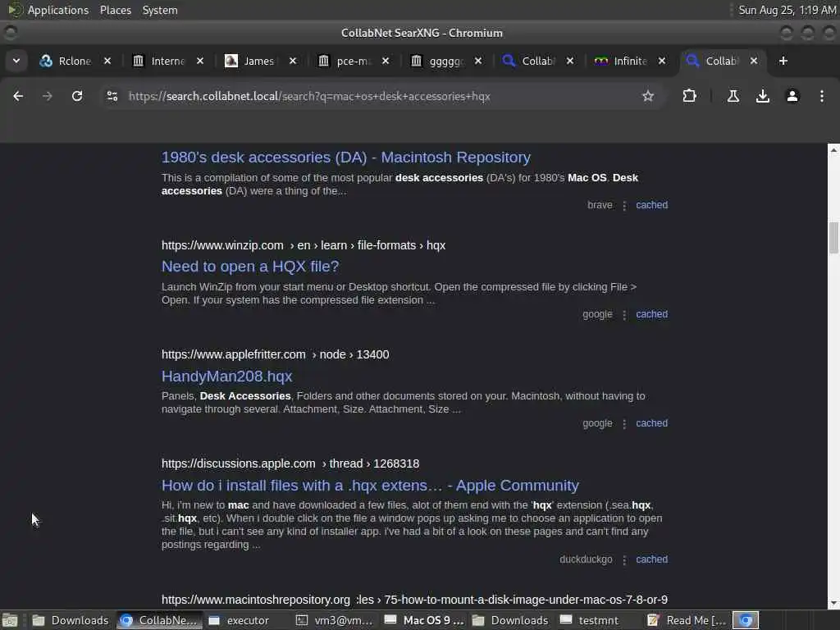Open 1980's desk accessories Macintosh Repository result
The width and height of the screenshot is (840, 630).
[x=345, y=157]
